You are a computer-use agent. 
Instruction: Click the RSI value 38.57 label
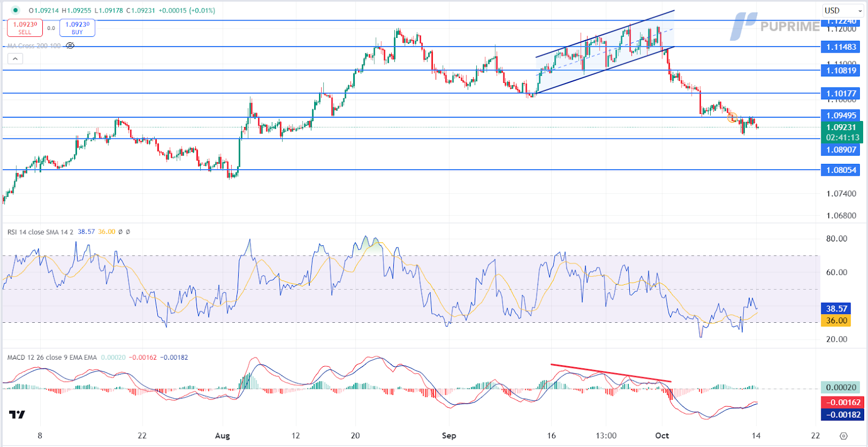836,309
